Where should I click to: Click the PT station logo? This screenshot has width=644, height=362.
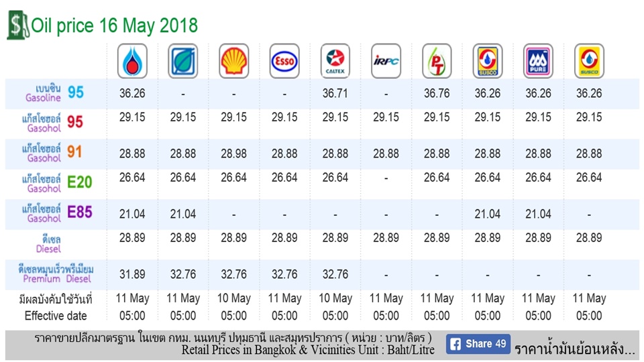[x=437, y=61]
